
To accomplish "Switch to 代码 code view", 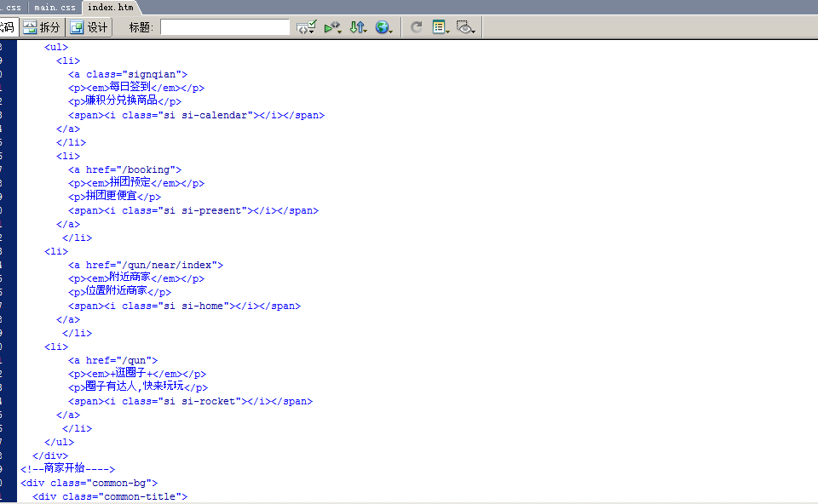I will coord(8,27).
